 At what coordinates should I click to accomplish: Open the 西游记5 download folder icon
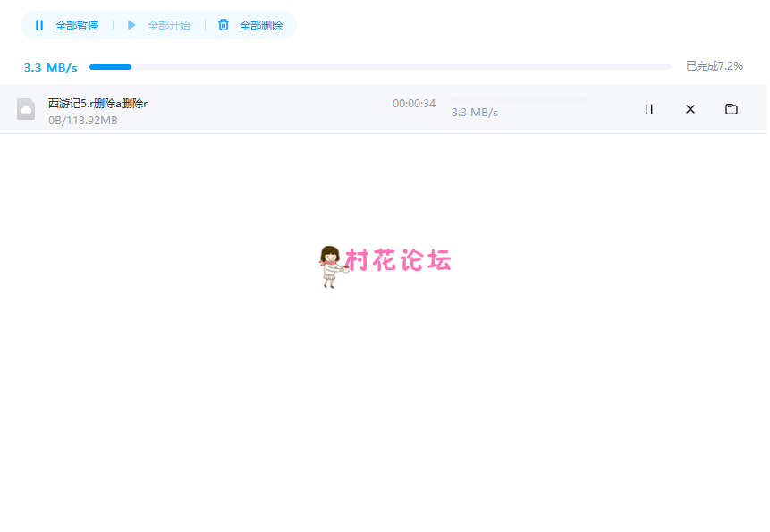point(732,109)
